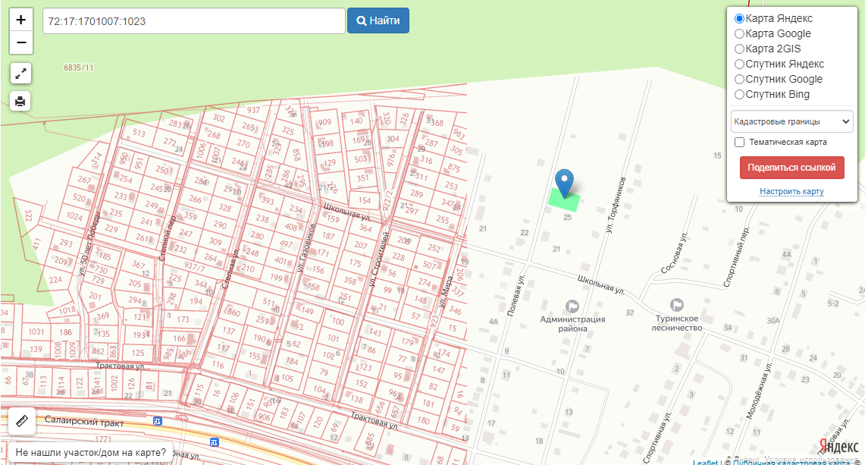Click the 'Степная ул.' street label
Viewport: 868px width, 465px height.
coord(230,269)
